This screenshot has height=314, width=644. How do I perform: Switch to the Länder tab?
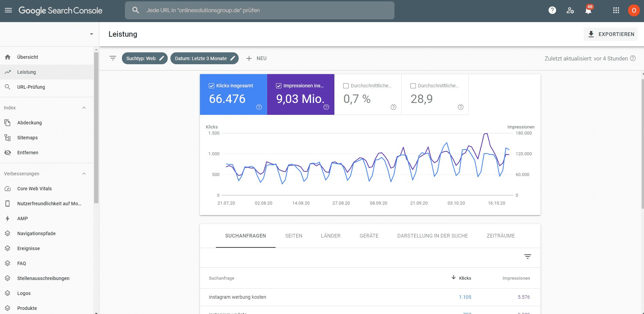tap(331, 236)
